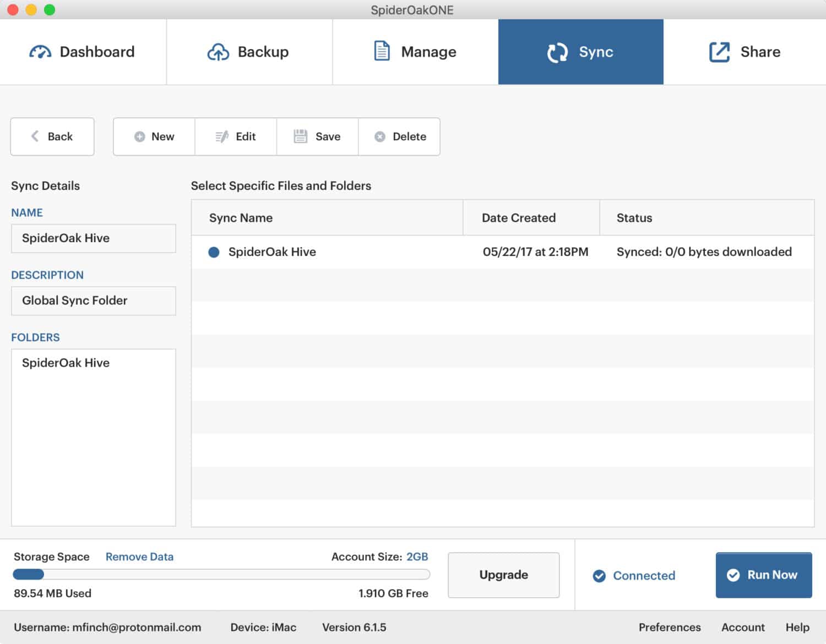Click the Delete x icon
The width and height of the screenshot is (826, 644).
[x=380, y=137]
